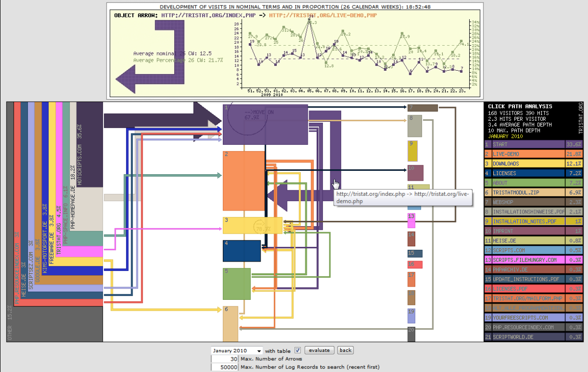Choose TRISTATMODUL.ZIP entry in the legend list
This screenshot has height=372, width=588.
(x=533, y=192)
